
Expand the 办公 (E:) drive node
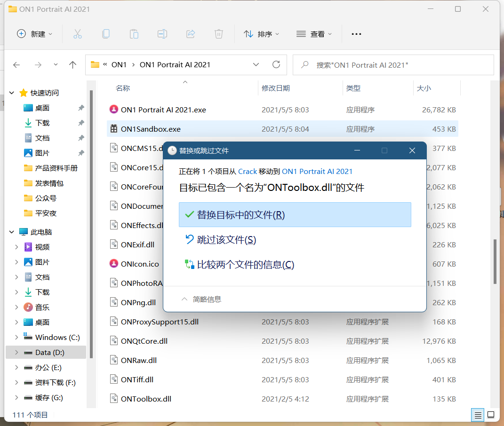click(x=16, y=367)
